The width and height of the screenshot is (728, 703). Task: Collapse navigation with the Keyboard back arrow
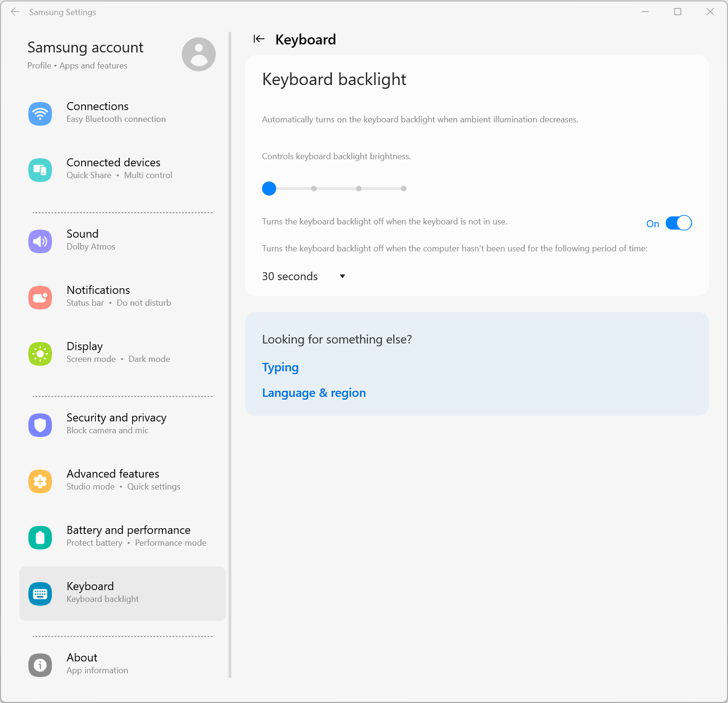tap(259, 39)
